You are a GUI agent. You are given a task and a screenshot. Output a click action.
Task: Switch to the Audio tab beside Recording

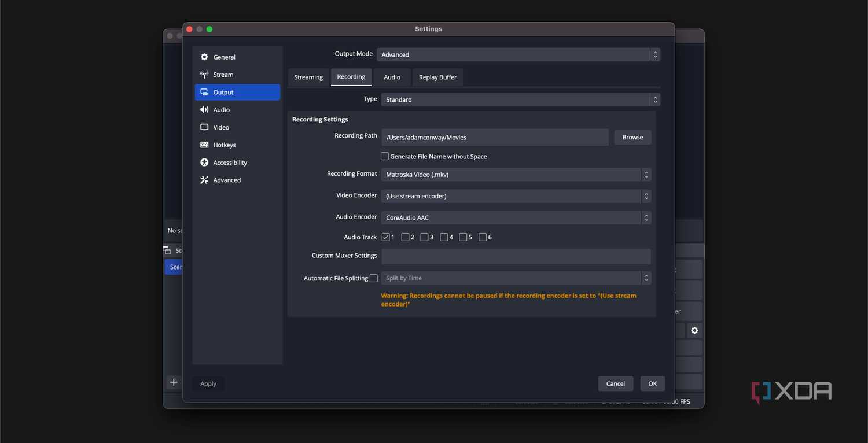(392, 77)
